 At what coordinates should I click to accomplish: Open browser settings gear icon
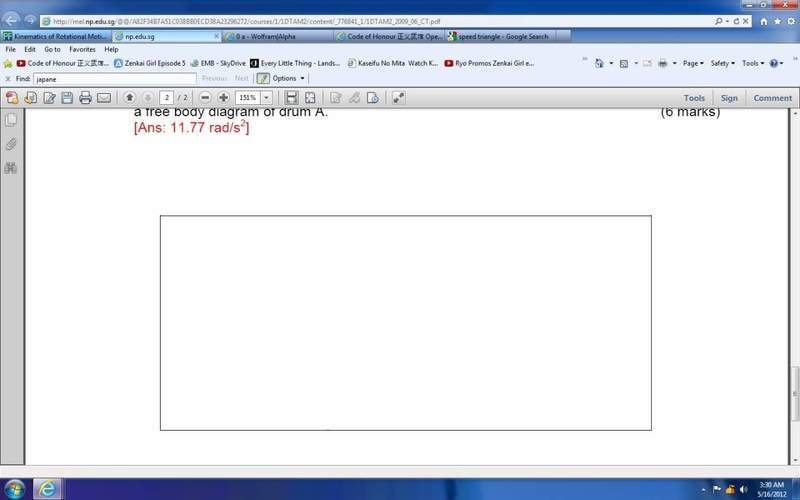[791, 21]
